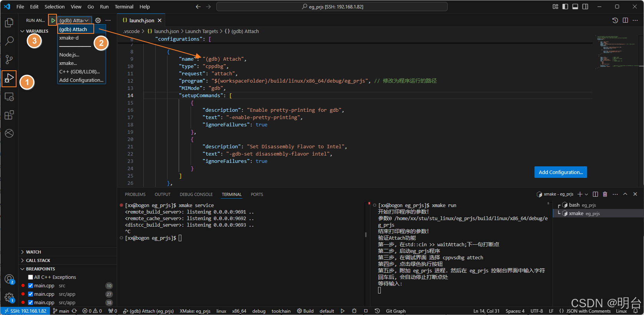Viewport: 644px width, 315px height.
Task: Open the Extensions view
Action: click(x=9, y=115)
